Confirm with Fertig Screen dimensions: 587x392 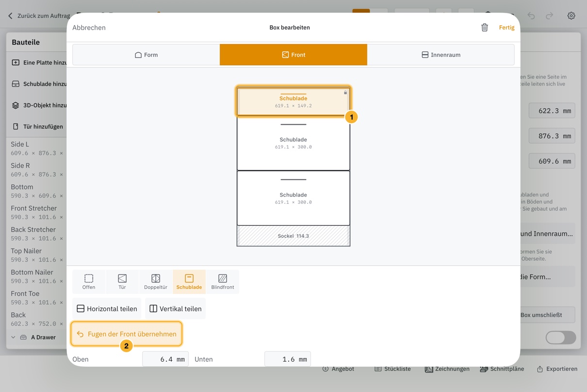pos(506,28)
